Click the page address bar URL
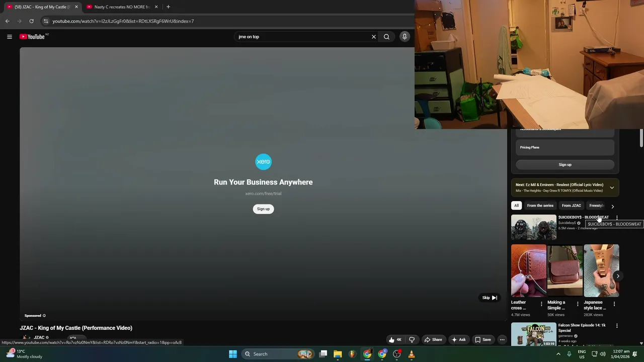Viewport: 644px width, 362px height. click(123, 21)
